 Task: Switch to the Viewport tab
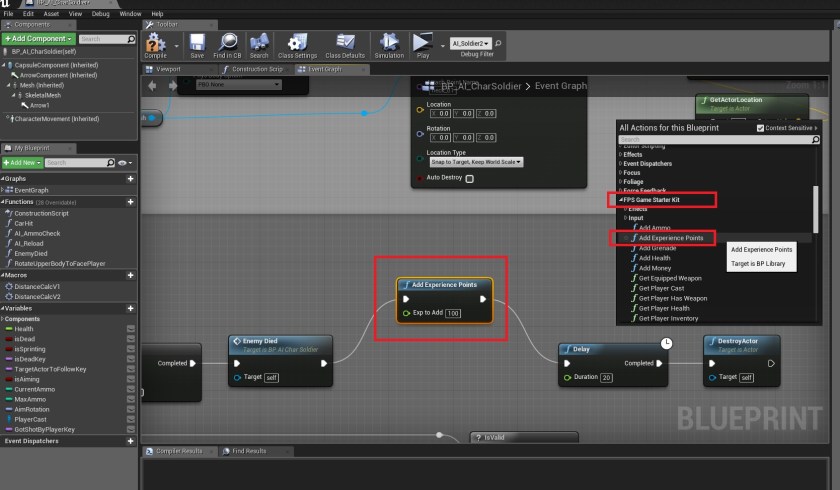point(163,69)
